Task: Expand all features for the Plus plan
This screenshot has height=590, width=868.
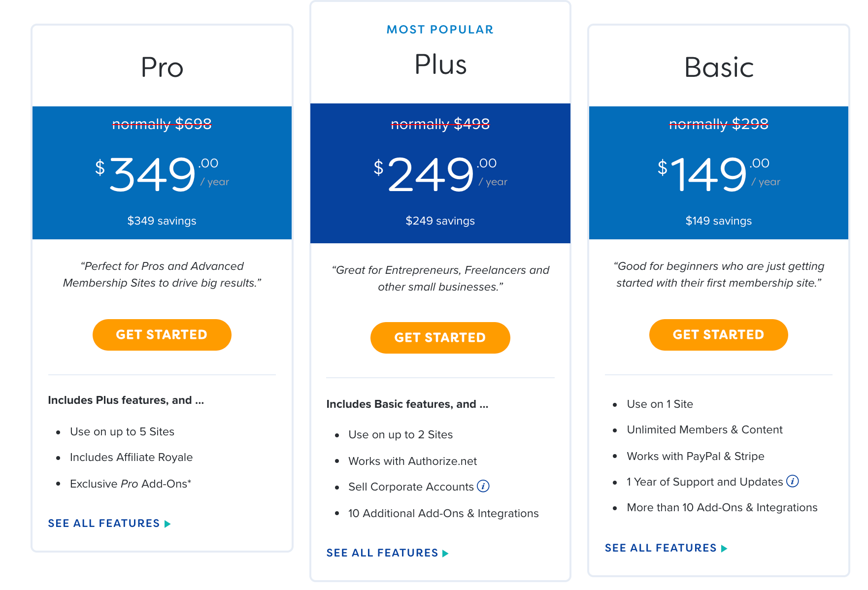Action: click(382, 553)
